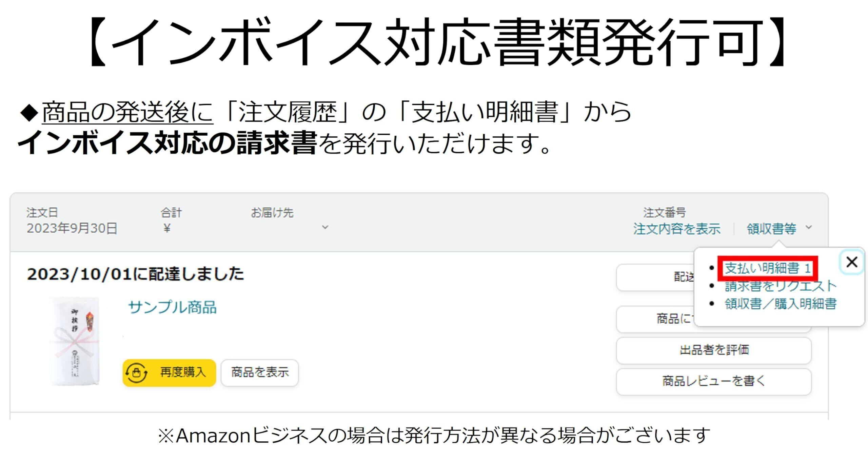Open the サンプル商品 product title link
Viewport: 868px width, 461px height.
click(172, 307)
